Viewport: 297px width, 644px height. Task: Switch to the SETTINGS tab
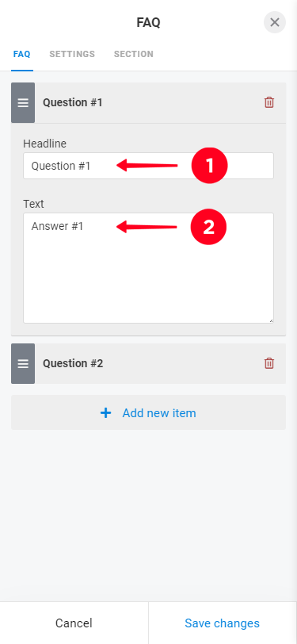[x=72, y=54]
